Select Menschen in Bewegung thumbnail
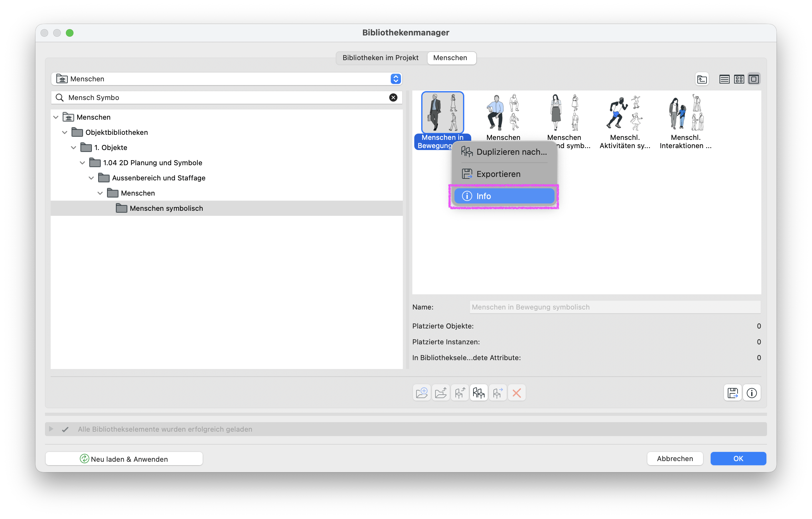This screenshot has height=519, width=812. (x=442, y=113)
